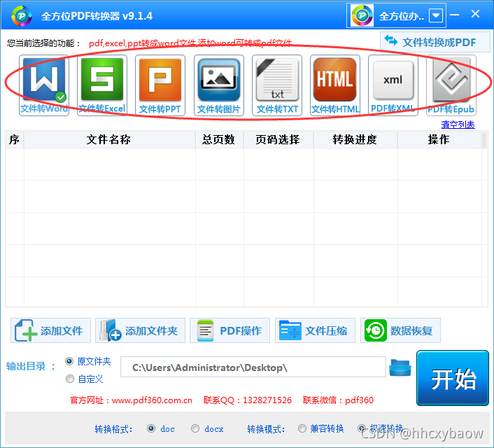This screenshot has height=448, width=494.
Task: Open the title bar dropdown arrow menu
Action: 436,15
